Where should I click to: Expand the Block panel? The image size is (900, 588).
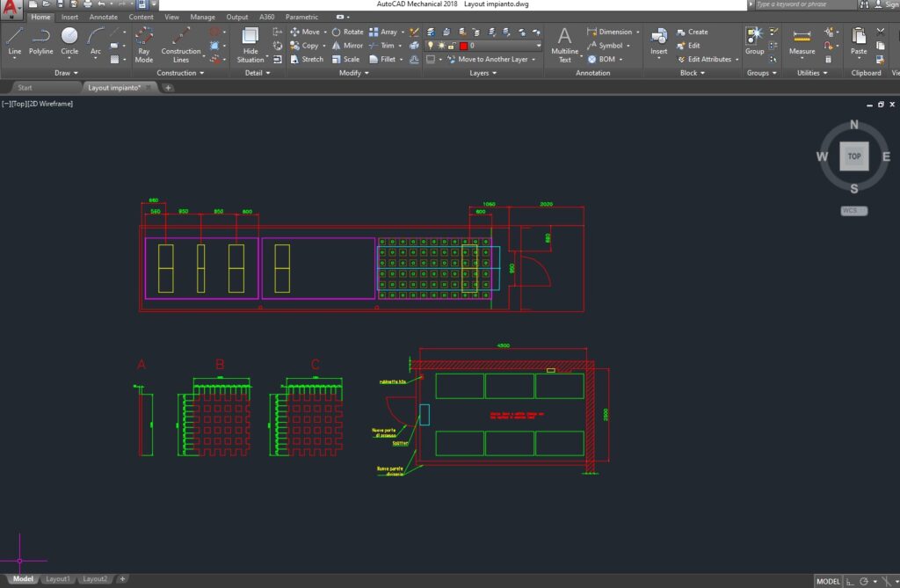693,73
